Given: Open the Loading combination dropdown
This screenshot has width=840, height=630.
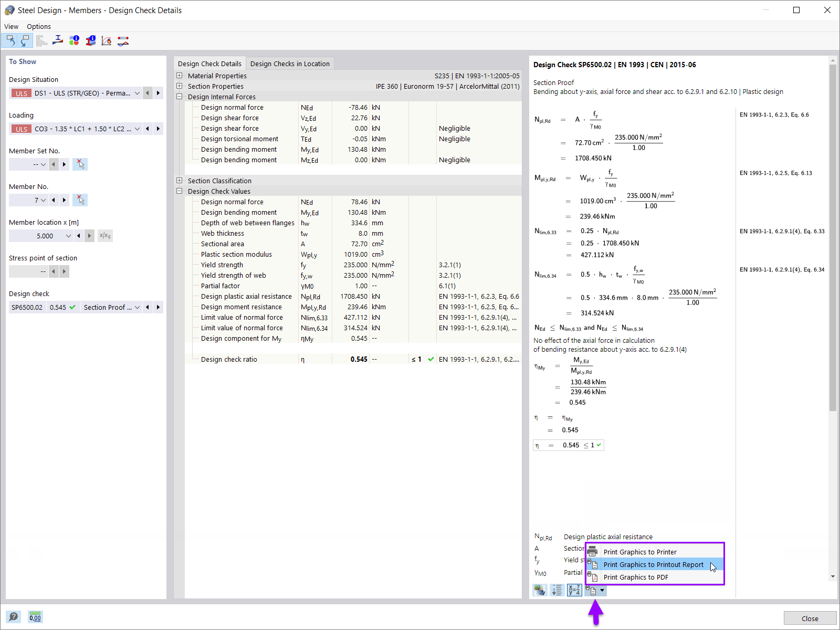Looking at the screenshot, I should (137, 129).
